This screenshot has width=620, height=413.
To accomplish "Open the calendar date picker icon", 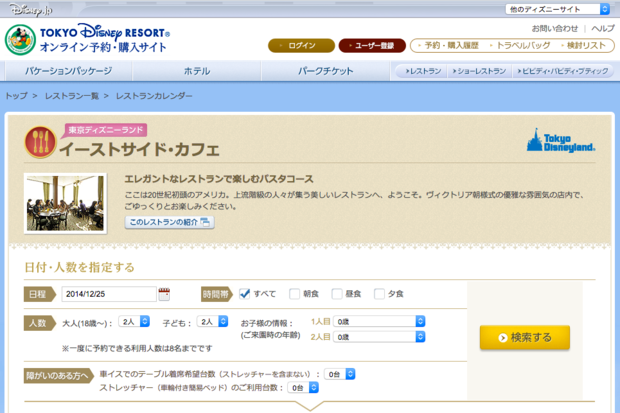I will pyautogui.click(x=164, y=294).
